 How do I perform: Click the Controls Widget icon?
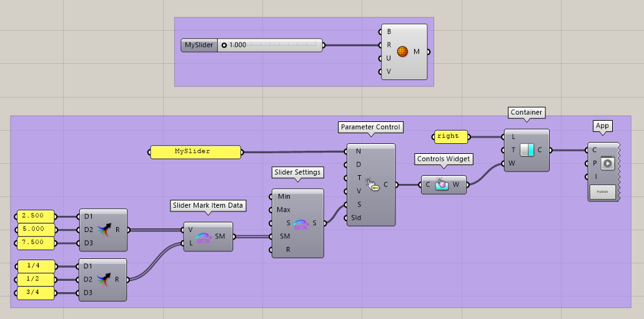click(442, 184)
